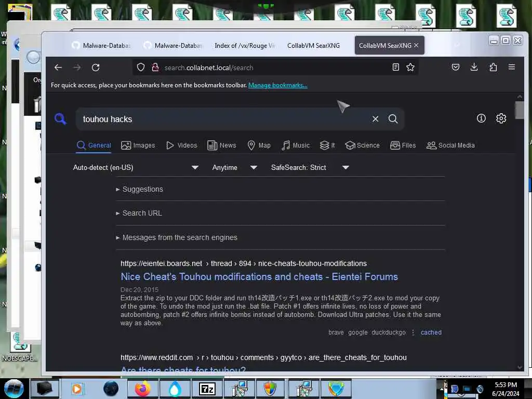Viewport: 532px width, 399px height.
Task: Select the General search category
Action: [x=94, y=145]
